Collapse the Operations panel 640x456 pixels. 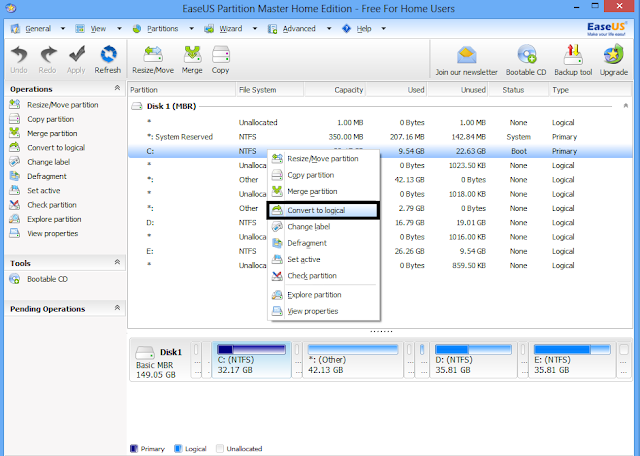tap(117, 88)
